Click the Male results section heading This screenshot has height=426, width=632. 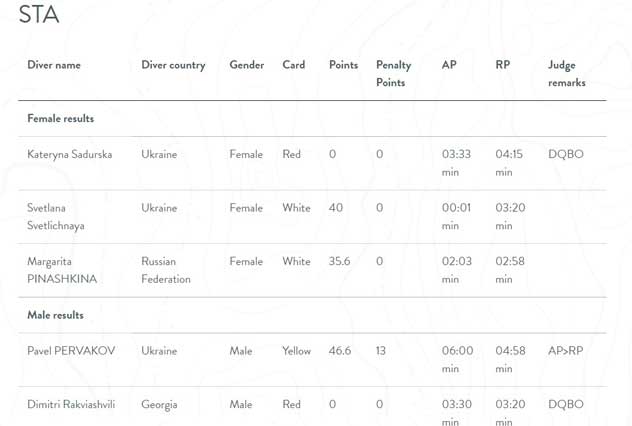click(x=56, y=315)
